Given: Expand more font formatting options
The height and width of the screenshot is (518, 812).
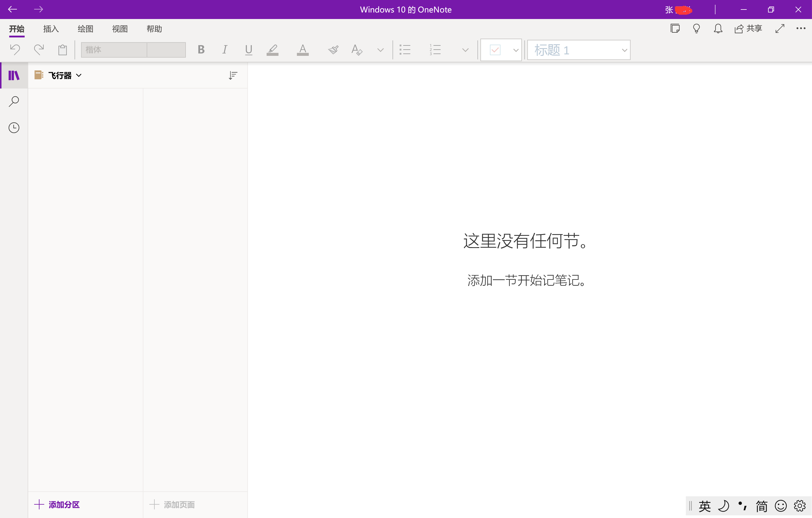Looking at the screenshot, I should pyautogui.click(x=380, y=50).
